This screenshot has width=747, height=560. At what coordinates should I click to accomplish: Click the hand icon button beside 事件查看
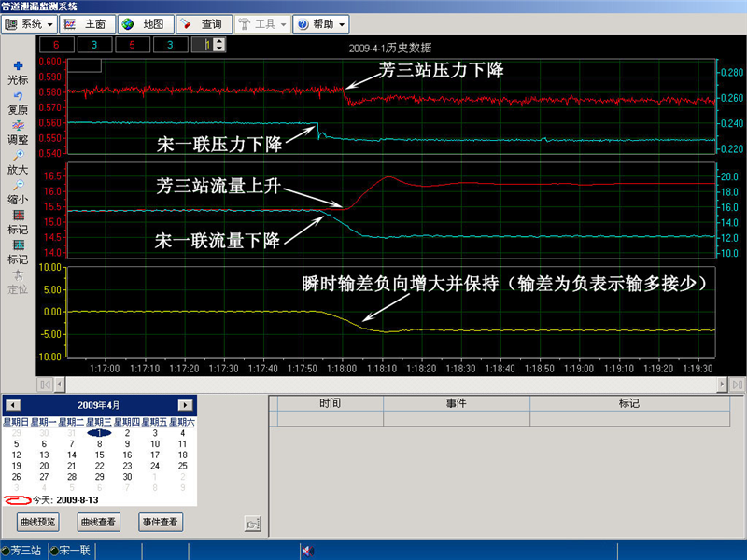click(x=251, y=523)
